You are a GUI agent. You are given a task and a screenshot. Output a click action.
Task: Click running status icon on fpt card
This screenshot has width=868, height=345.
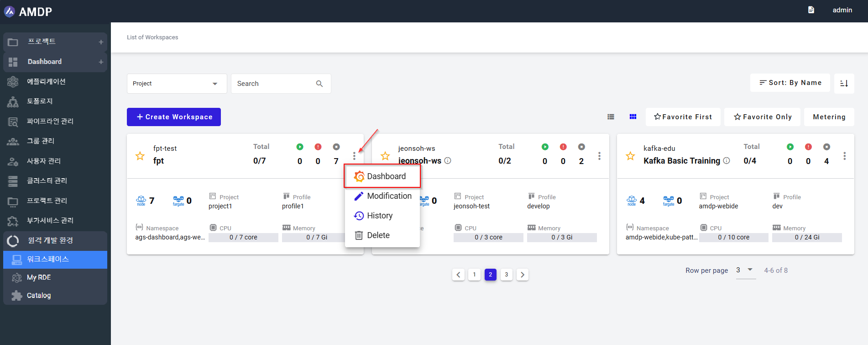click(x=300, y=147)
